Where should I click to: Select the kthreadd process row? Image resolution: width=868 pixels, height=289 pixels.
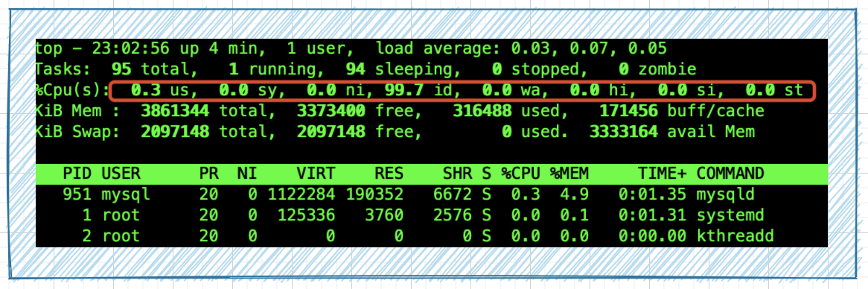point(431,236)
